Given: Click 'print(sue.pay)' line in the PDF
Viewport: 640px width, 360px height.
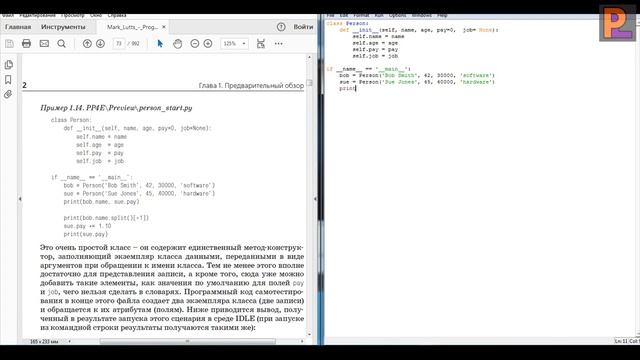Looking at the screenshot, I should (86, 234).
